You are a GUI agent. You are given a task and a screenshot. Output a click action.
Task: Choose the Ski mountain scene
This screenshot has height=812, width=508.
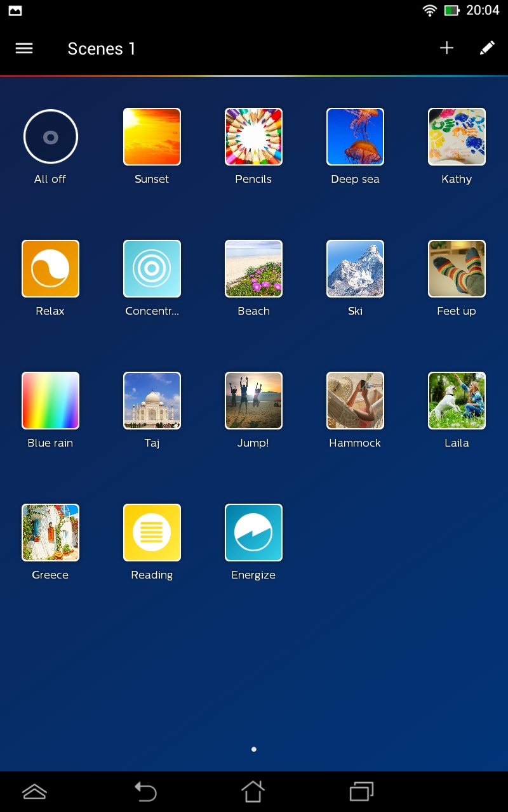[356, 268]
